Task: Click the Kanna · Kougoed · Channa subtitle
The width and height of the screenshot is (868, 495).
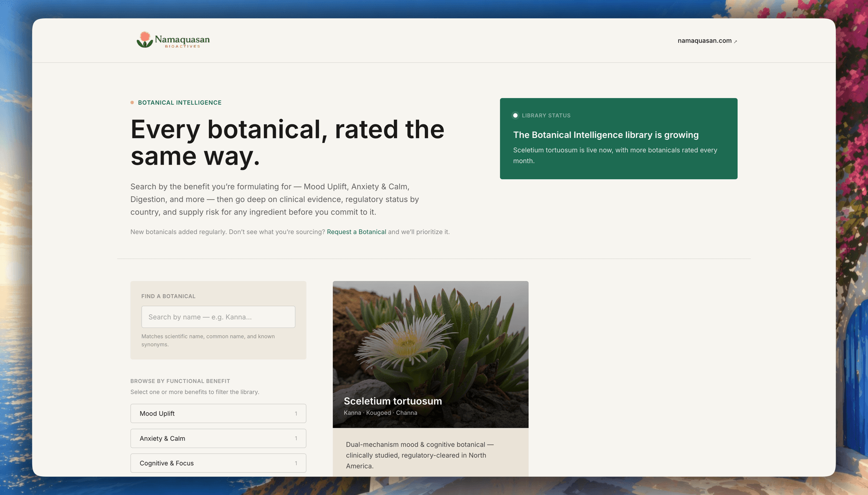Action: (380, 413)
